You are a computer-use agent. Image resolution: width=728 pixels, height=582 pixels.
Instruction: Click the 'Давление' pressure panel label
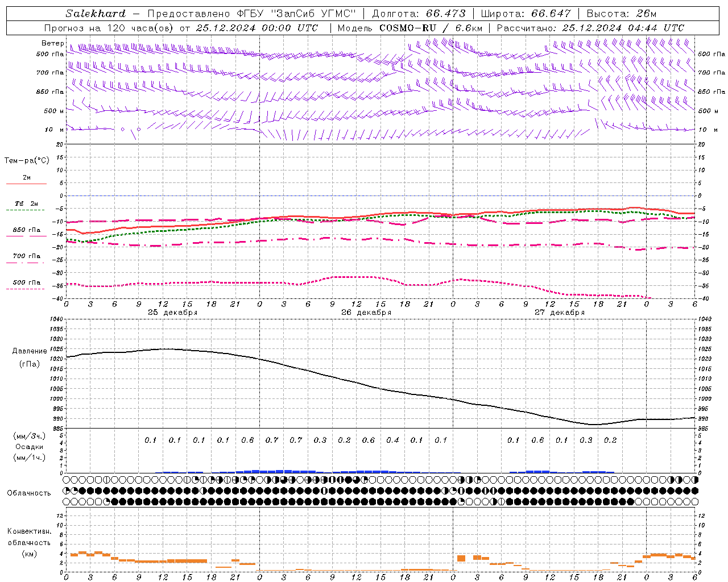point(30,351)
